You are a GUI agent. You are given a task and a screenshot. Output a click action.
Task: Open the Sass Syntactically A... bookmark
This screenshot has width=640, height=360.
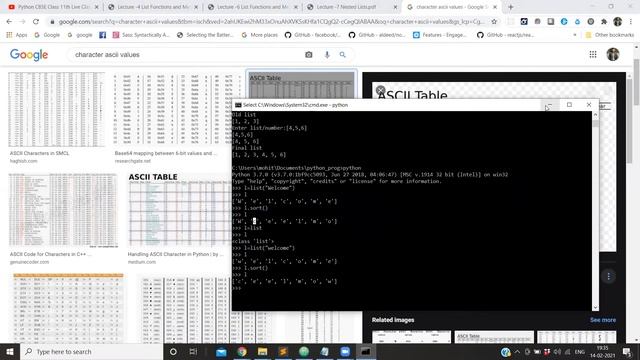(141, 35)
